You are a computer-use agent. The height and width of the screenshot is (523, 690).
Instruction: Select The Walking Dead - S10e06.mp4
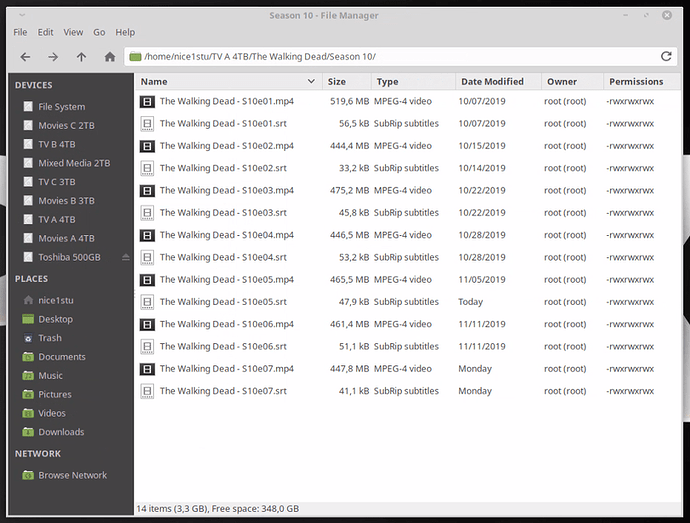click(227, 324)
